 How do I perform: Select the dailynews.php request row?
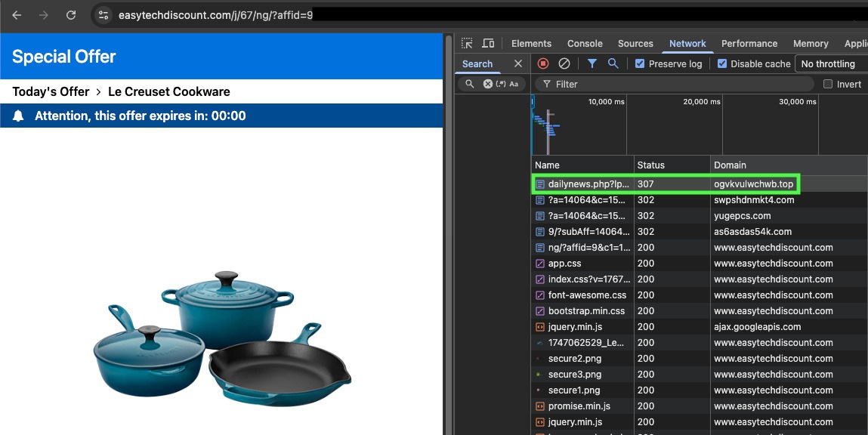click(700, 184)
